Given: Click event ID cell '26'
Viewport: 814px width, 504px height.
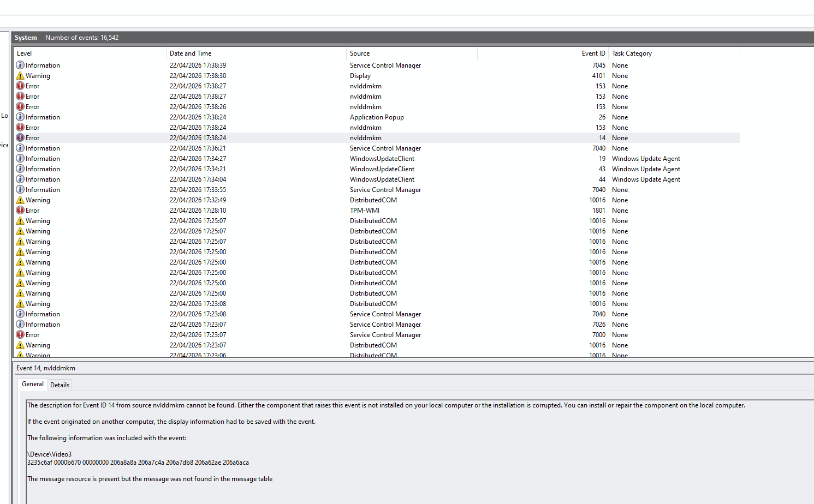Looking at the screenshot, I should [602, 117].
